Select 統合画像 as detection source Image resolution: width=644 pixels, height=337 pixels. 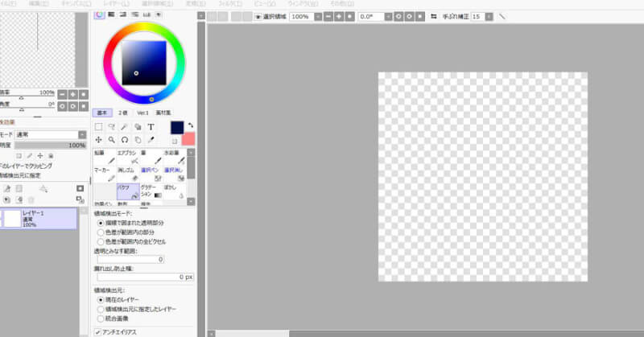pos(100,318)
